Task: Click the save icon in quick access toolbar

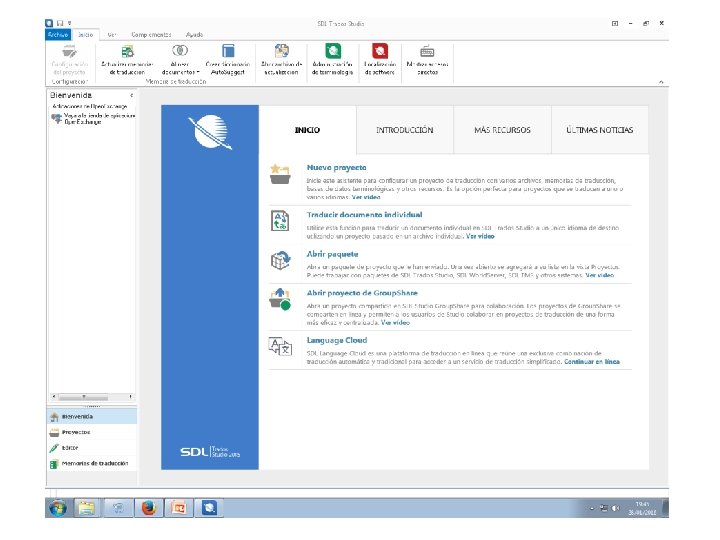Action: (60, 23)
